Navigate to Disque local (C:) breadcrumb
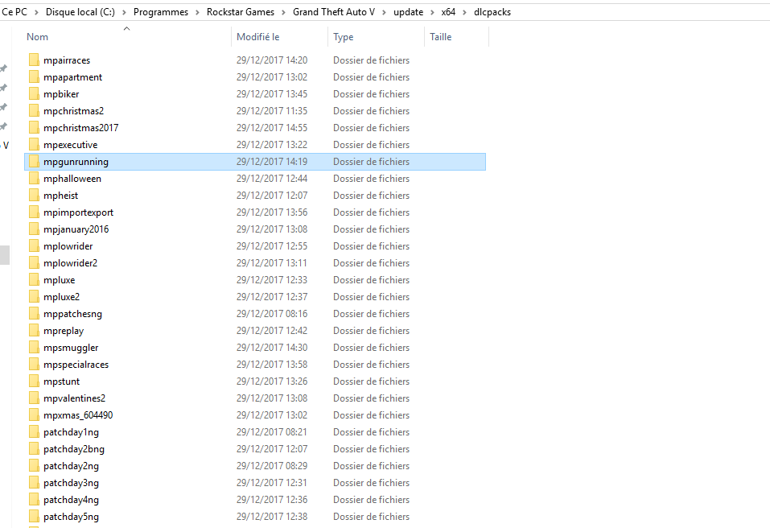The height and width of the screenshot is (532, 770). point(80,12)
